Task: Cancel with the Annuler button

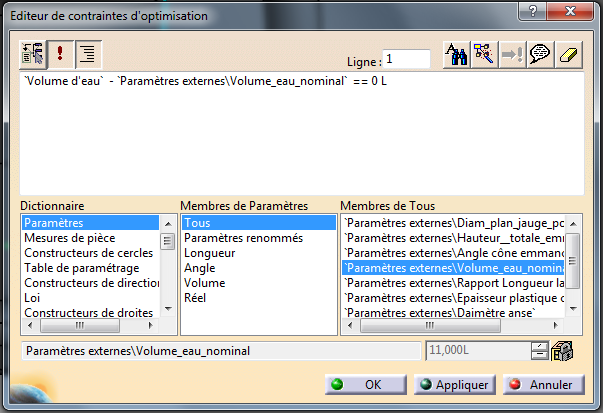Action: click(544, 385)
